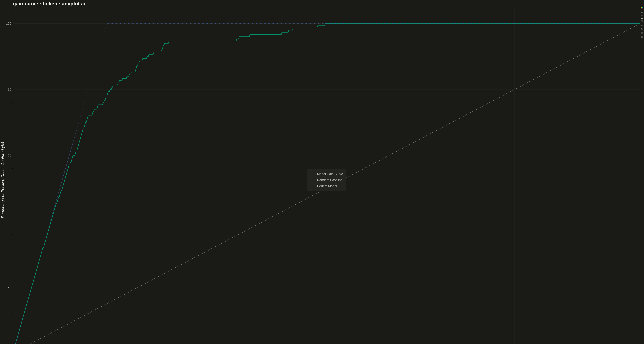644x344 pixels.
Task: Toggle the Hover tooltip tool
Action: click(642, 37)
